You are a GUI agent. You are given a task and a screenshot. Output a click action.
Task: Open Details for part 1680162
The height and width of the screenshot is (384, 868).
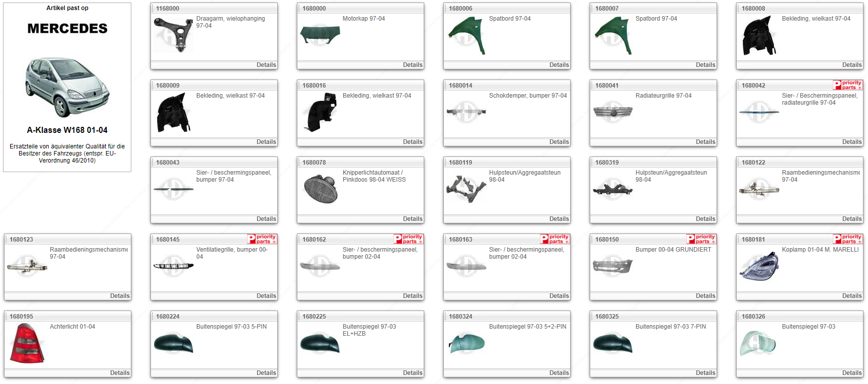[413, 296]
